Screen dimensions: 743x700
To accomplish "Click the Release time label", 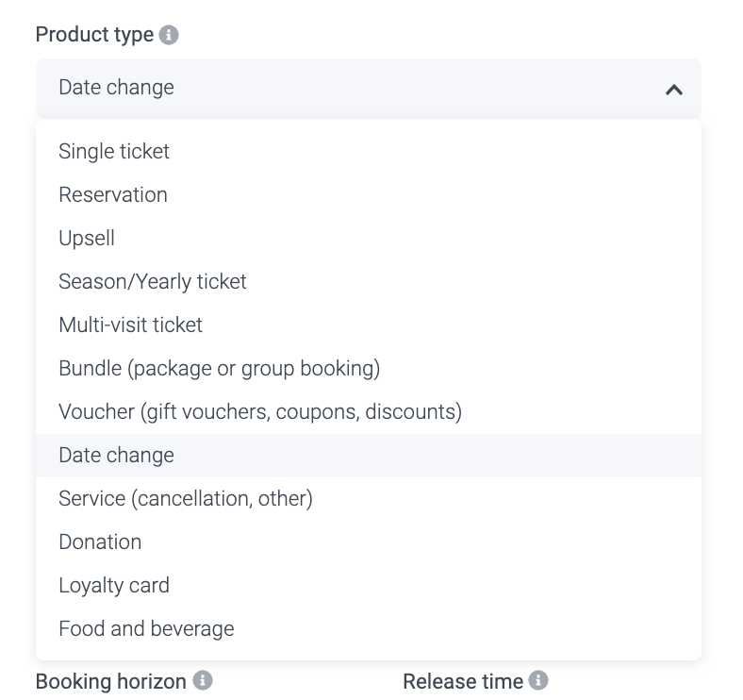I will coord(462,681).
